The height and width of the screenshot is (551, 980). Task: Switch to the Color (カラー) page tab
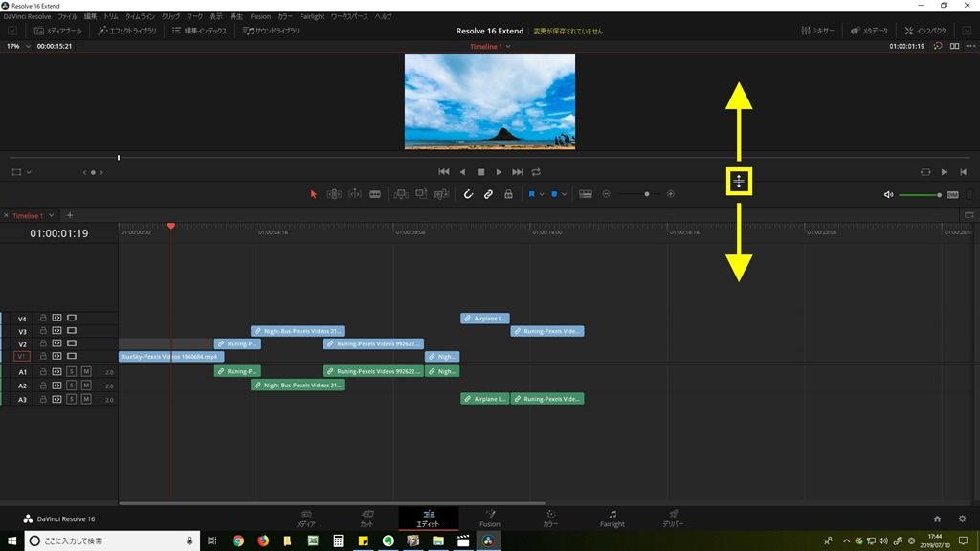550,518
